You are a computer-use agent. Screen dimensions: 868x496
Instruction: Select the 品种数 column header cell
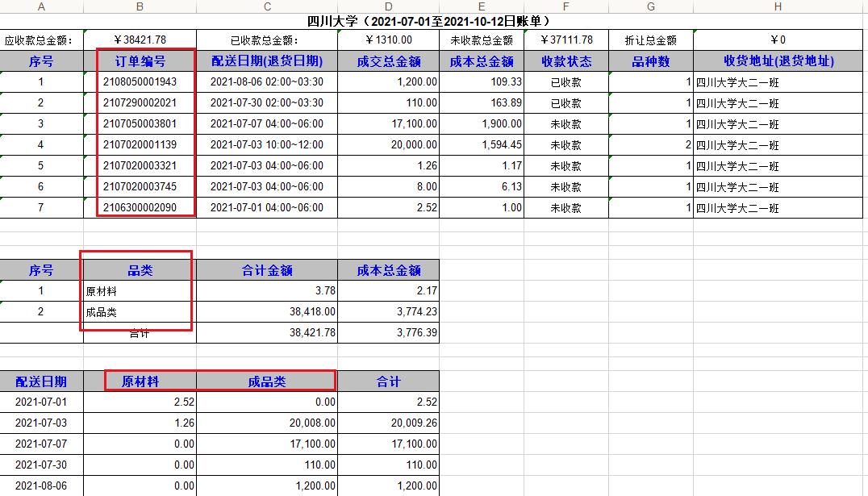tap(650, 60)
